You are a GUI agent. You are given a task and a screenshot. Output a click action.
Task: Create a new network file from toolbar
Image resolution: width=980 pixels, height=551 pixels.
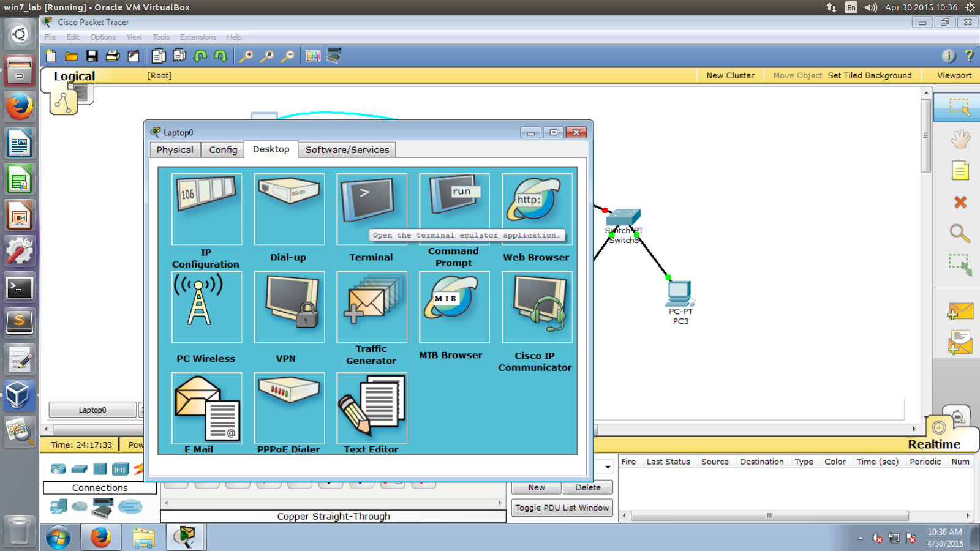(51, 56)
